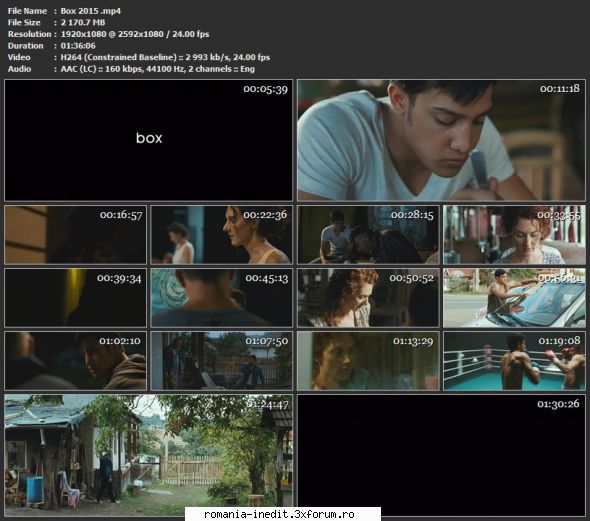
Task: Select the 00:33:55 red-haired woman thumbnail
Action: coord(514,234)
